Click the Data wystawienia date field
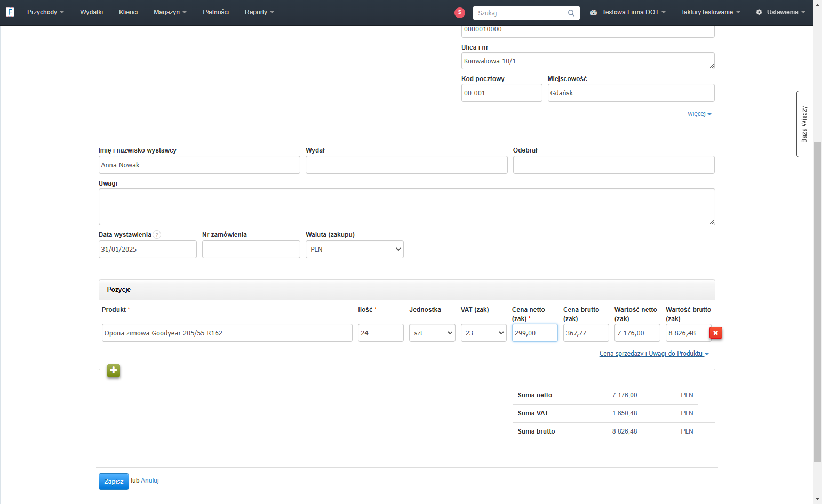Screen dimensions: 822x504 click(148, 249)
